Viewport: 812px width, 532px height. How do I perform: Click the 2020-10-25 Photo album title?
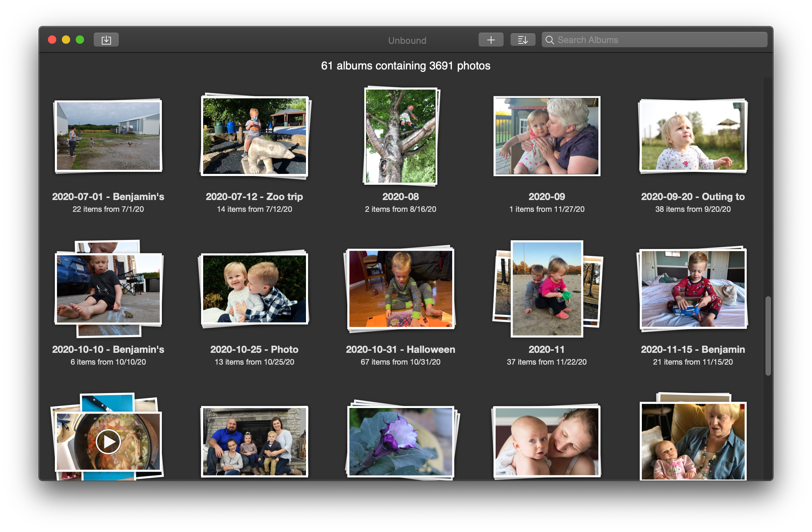pos(254,349)
